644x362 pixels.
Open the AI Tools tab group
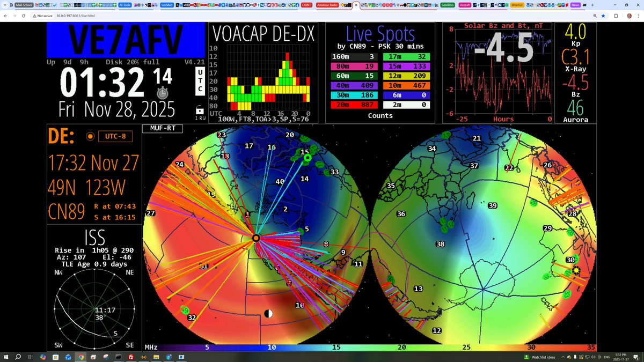[125, 4]
